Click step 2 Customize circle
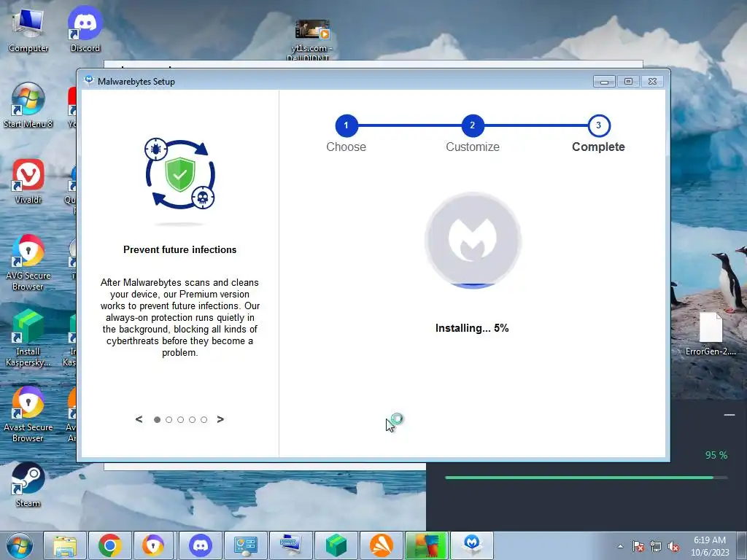 (x=473, y=125)
